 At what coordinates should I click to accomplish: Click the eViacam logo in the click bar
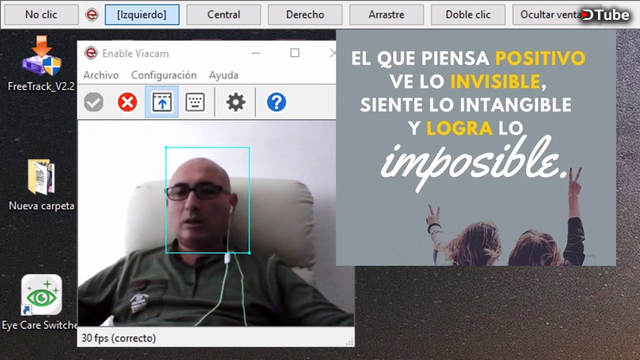[x=92, y=15]
